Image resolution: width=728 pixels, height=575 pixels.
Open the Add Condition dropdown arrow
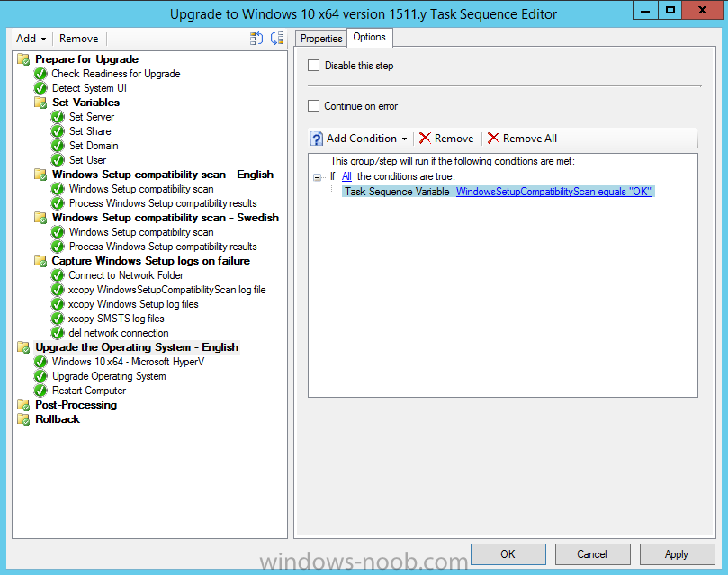click(404, 139)
